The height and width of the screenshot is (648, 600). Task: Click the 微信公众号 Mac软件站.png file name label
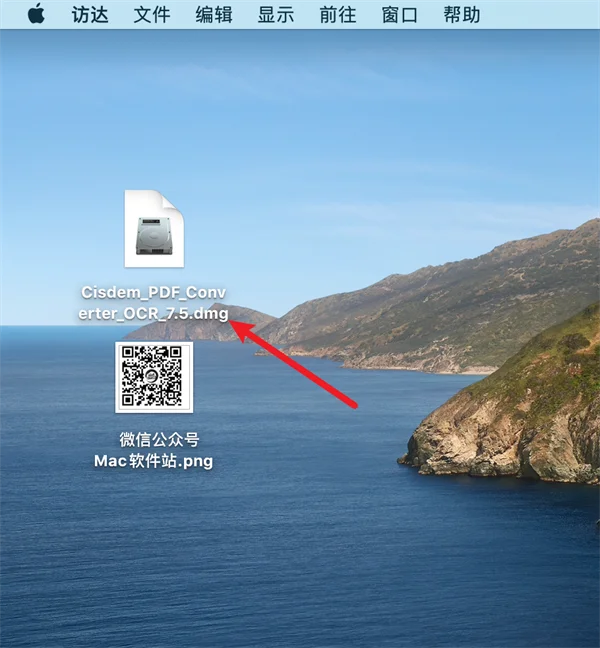154,450
